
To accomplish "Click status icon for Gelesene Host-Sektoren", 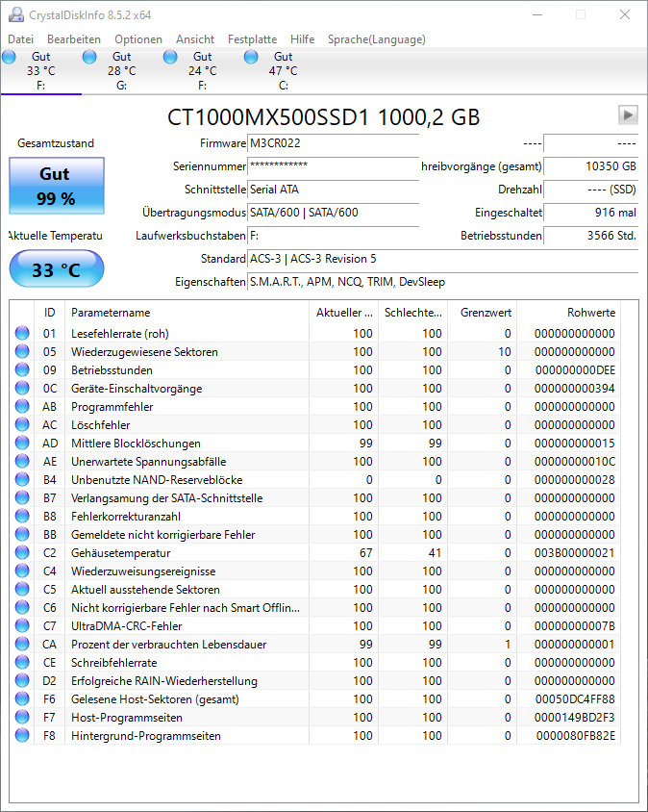I will coord(22,698).
